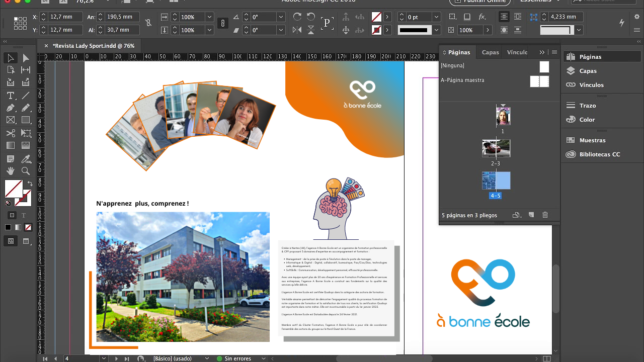Select the Direct Selection tool

tap(26, 58)
